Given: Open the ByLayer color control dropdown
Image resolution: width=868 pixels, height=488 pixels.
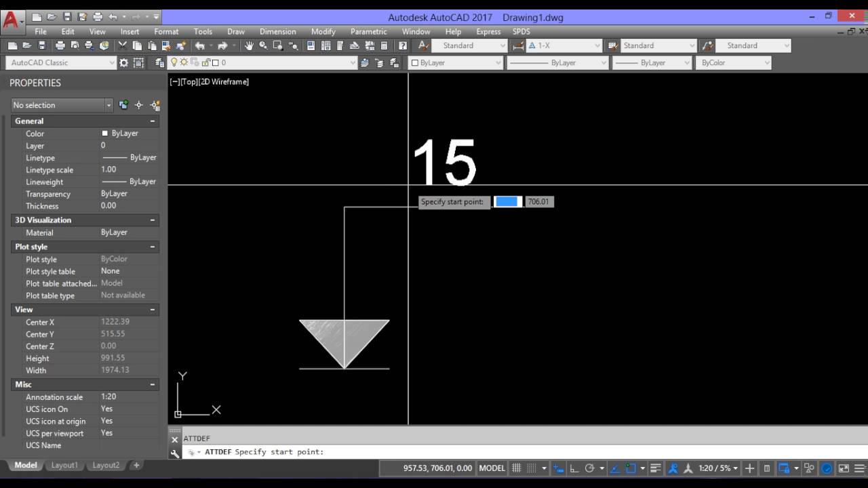Looking at the screenshot, I should [455, 62].
